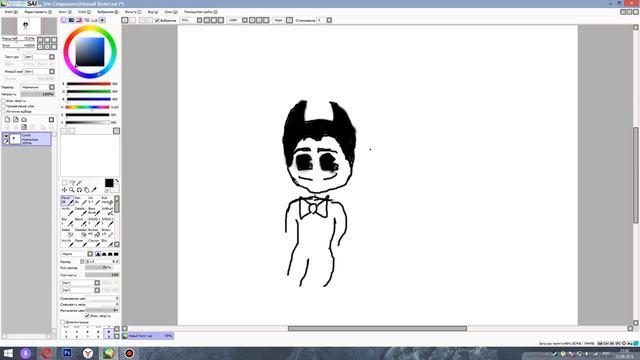The width and height of the screenshot is (640, 360).
Task: Select the rectangular selection tool
Action: [64, 183]
